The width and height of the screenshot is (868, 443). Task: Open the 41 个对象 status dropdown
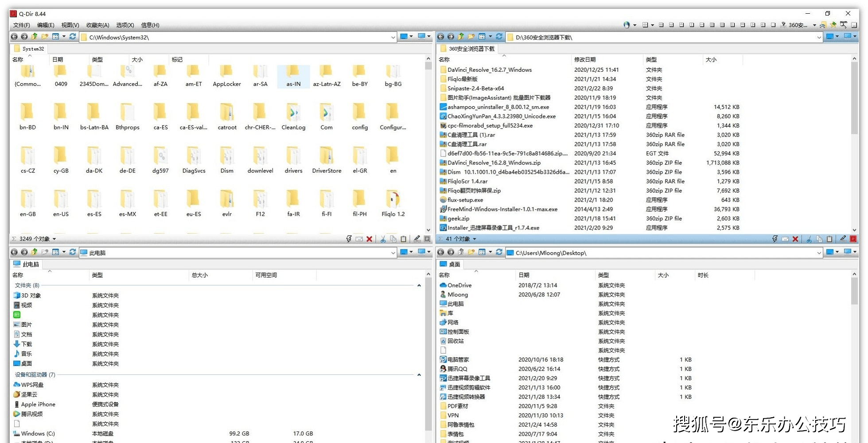click(x=475, y=239)
